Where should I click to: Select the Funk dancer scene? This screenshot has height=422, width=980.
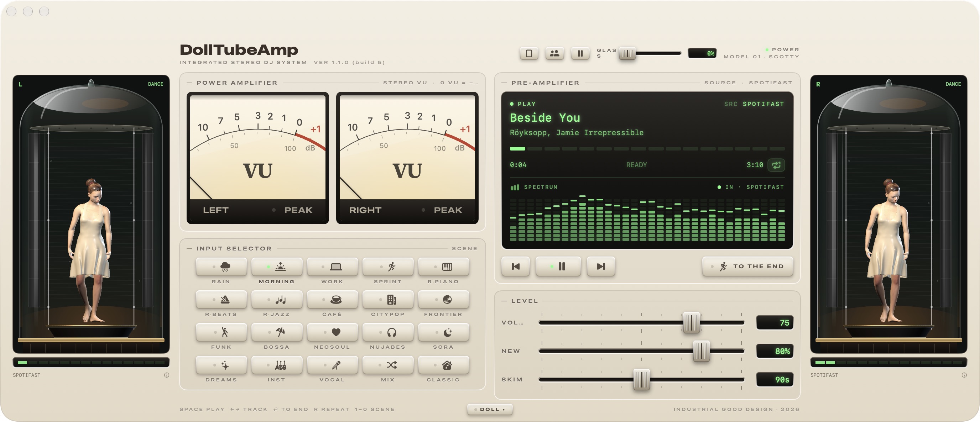click(x=221, y=332)
